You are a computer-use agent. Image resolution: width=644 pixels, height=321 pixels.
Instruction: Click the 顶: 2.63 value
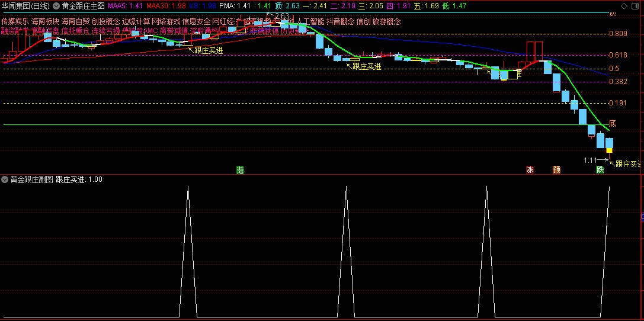click(x=288, y=6)
